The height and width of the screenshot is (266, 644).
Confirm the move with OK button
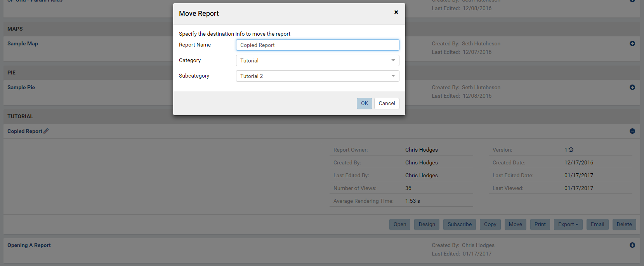click(x=365, y=104)
